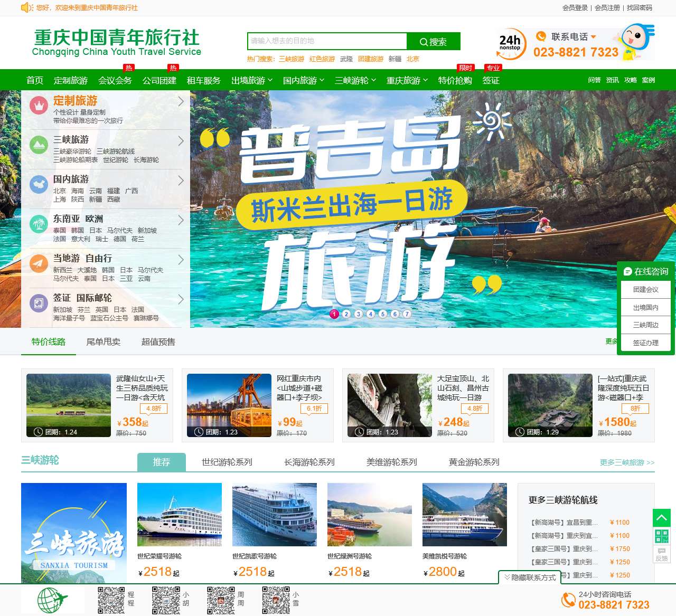Switch to the 尾单甩卖 tab
The height and width of the screenshot is (616, 676).
[103, 342]
